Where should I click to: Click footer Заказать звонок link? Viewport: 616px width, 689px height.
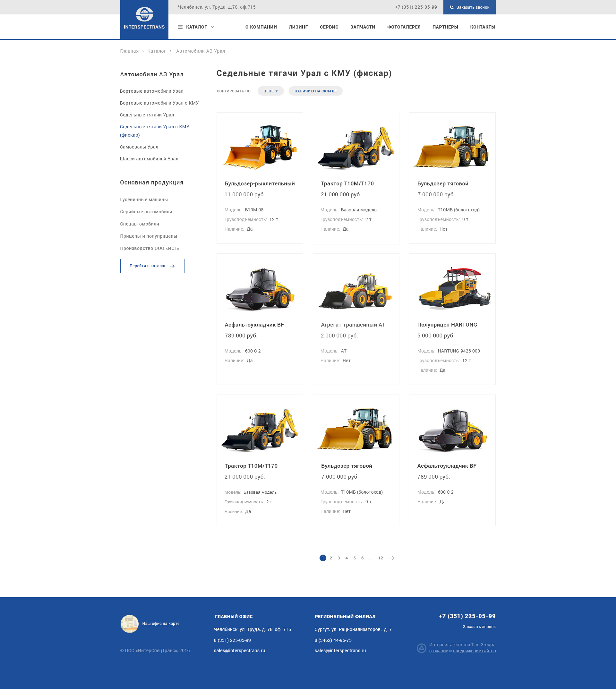(x=479, y=627)
